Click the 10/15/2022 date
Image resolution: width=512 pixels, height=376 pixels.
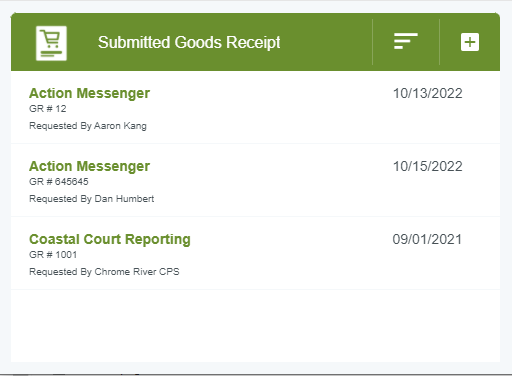(x=428, y=166)
